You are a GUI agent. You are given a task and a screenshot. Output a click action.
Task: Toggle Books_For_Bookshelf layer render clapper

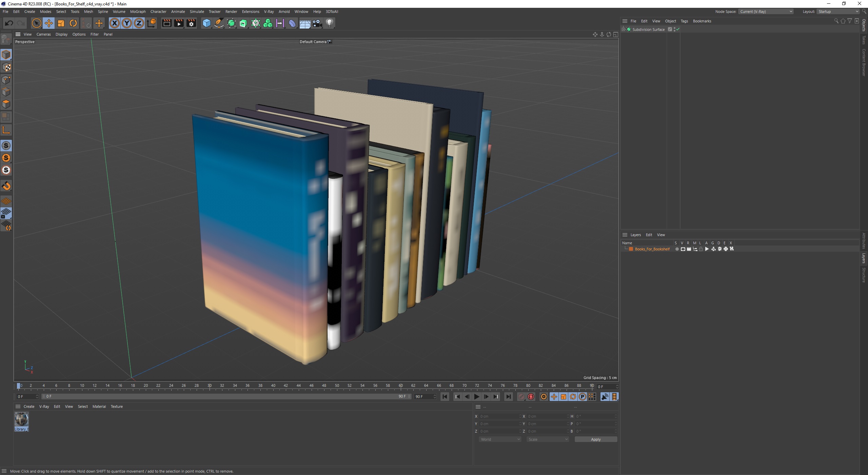(x=689, y=249)
